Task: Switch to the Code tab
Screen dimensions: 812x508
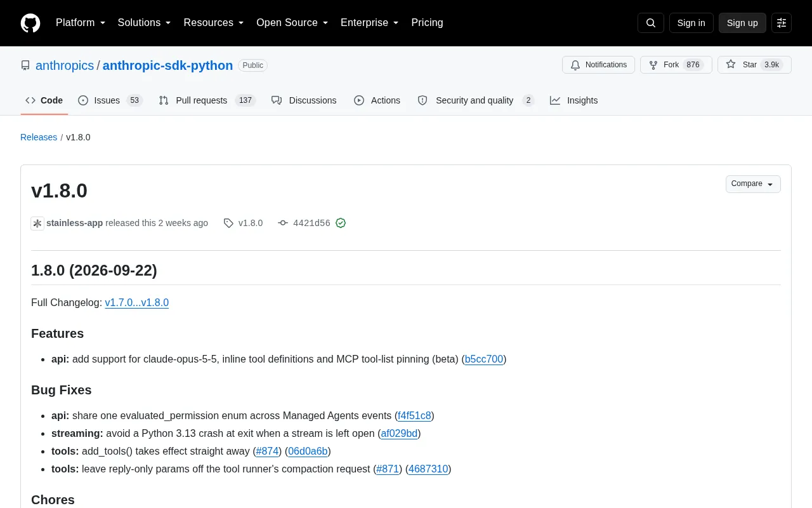Action: tap(44, 100)
